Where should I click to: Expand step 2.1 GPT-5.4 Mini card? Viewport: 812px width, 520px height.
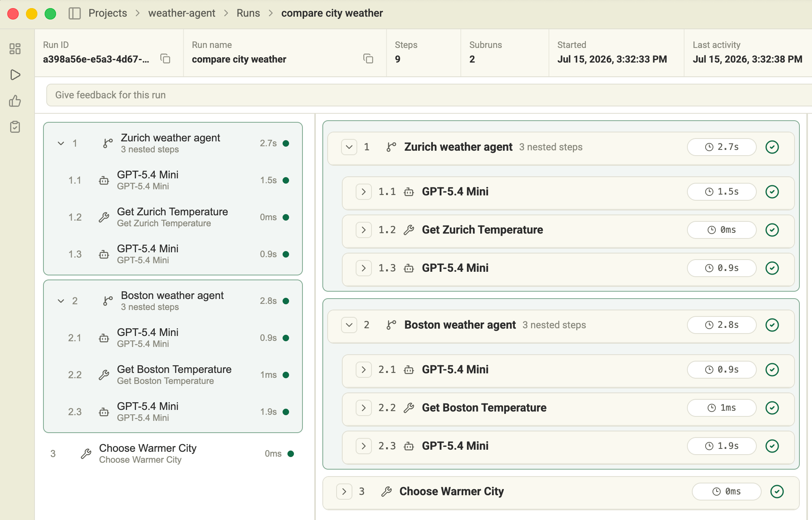(364, 370)
